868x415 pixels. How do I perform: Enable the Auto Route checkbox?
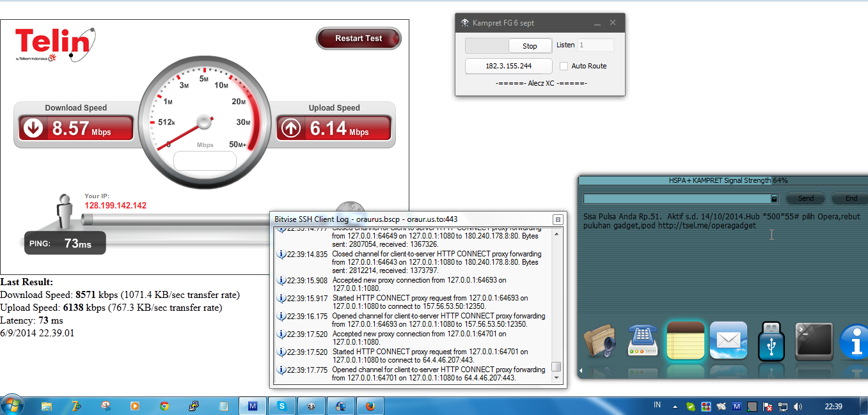point(564,66)
